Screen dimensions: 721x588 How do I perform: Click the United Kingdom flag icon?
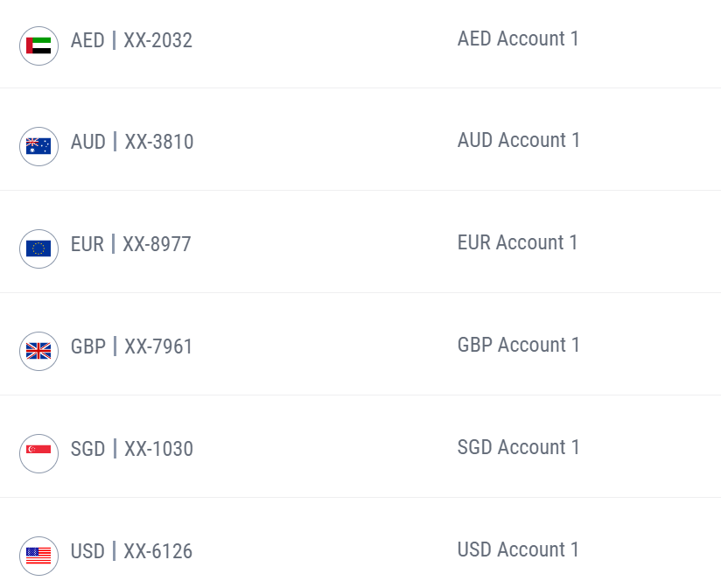[x=38, y=351]
